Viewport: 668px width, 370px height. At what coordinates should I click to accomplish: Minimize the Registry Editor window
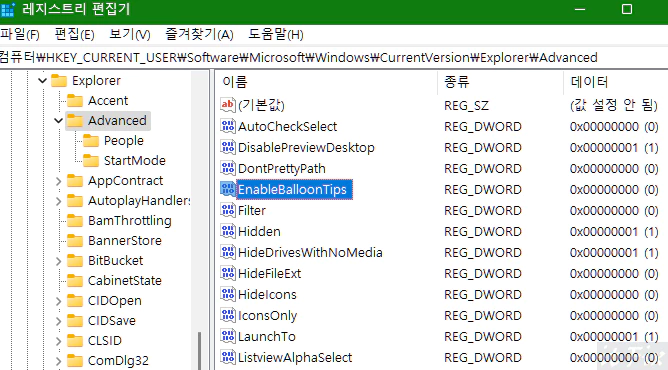pos(580,9)
